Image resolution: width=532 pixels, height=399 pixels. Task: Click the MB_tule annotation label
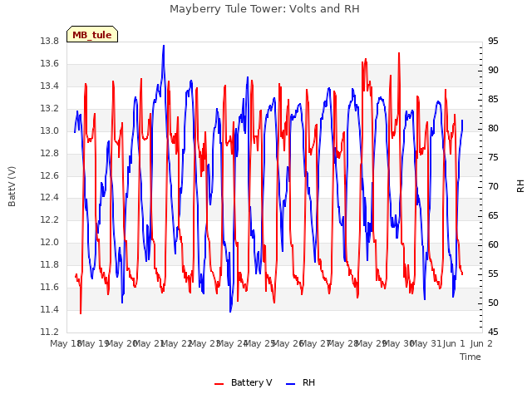coord(92,34)
